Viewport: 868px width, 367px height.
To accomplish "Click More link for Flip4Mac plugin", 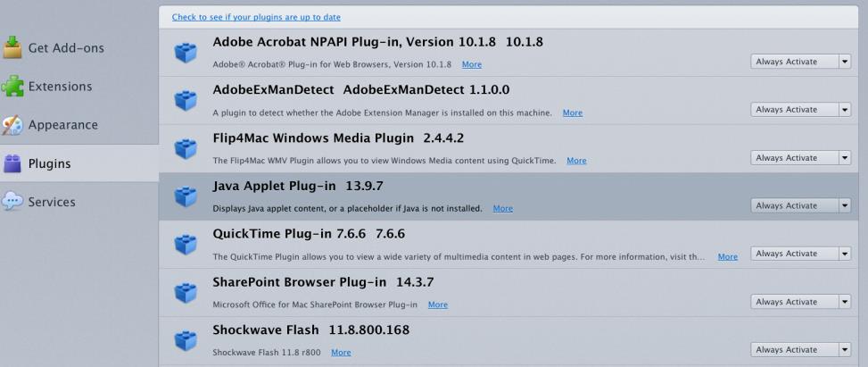I will point(576,160).
